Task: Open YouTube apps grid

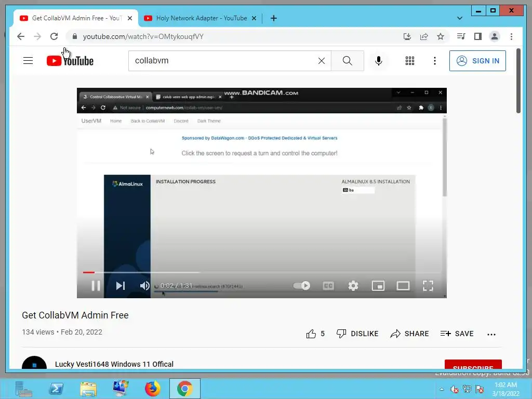Action: pyautogui.click(x=409, y=61)
